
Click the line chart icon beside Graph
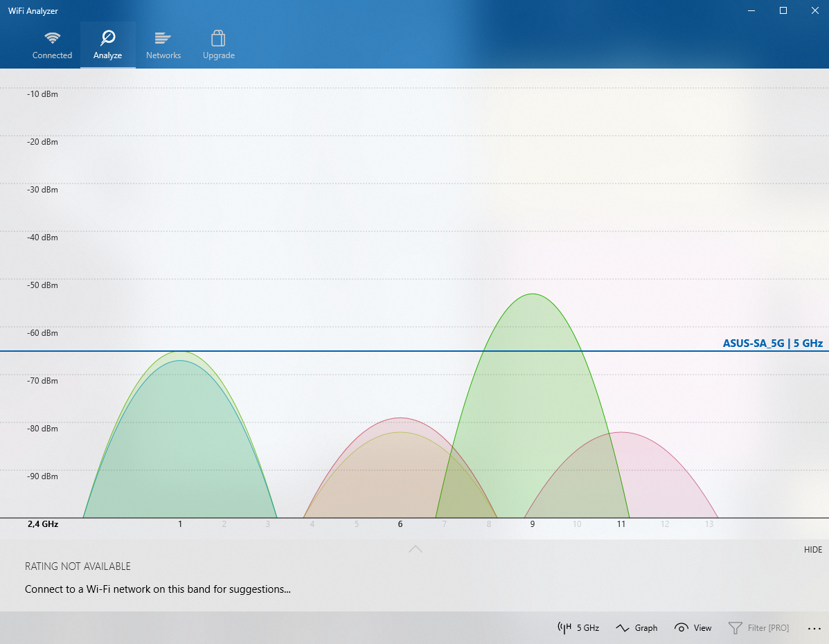click(x=623, y=627)
